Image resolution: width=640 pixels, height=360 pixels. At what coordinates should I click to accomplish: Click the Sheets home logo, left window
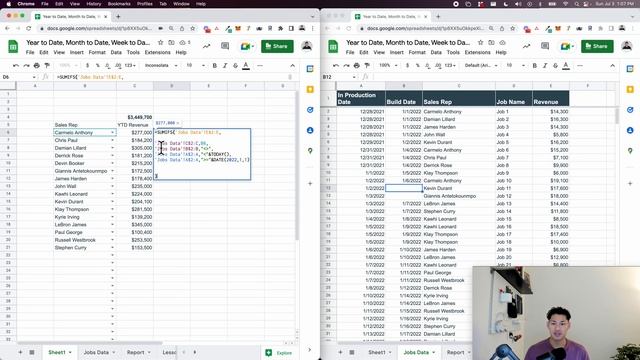pos(13,47)
